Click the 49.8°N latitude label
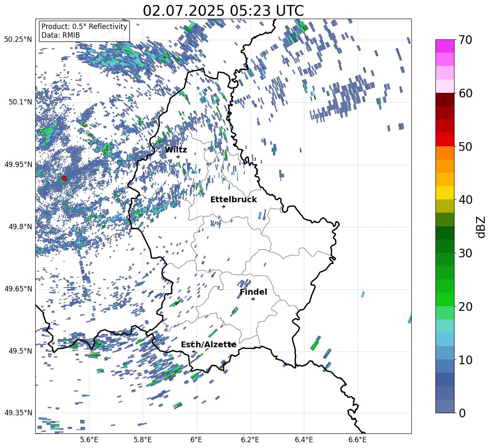This screenshot has height=448, width=491. [20, 227]
